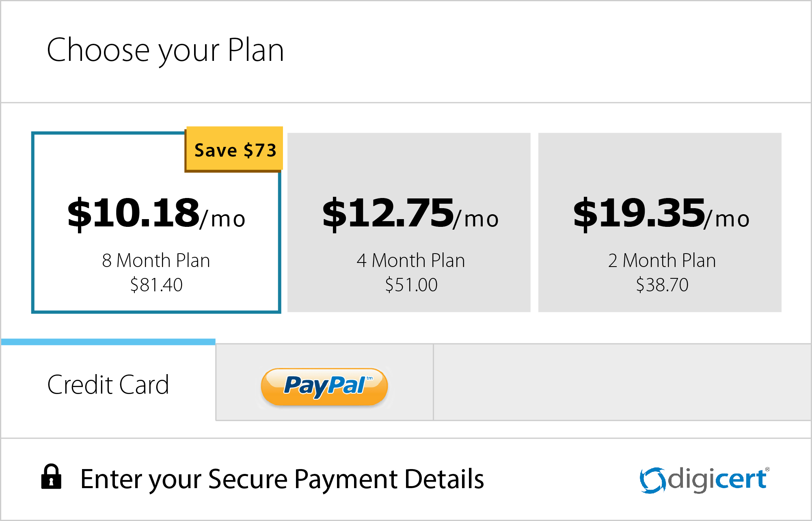
Task: Select the $12.75 per month plan
Action: coord(409,221)
